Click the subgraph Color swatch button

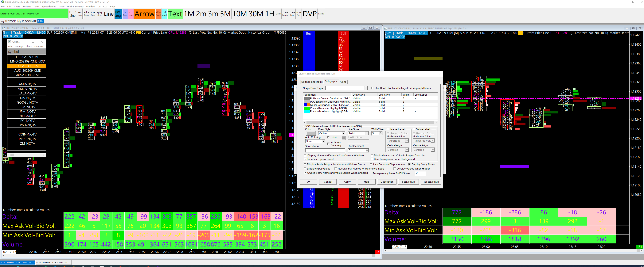(x=311, y=134)
